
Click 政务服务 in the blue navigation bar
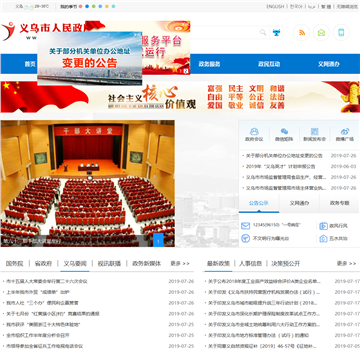[209, 64]
